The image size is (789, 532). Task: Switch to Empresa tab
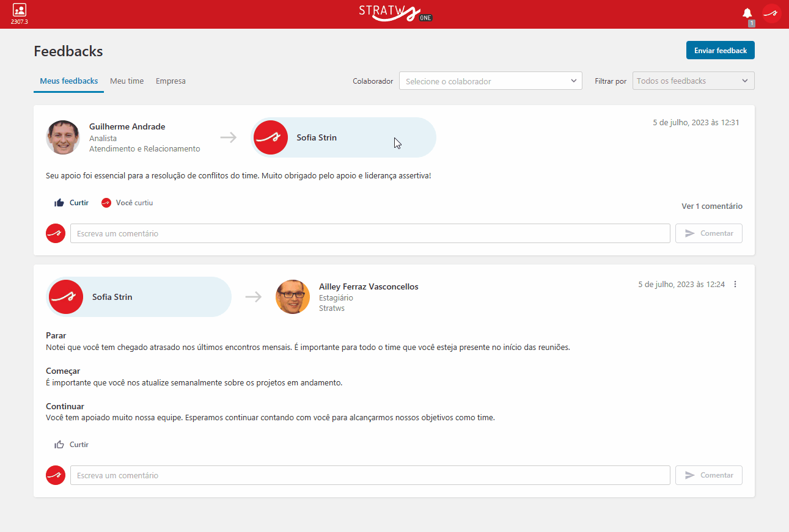[x=171, y=81]
